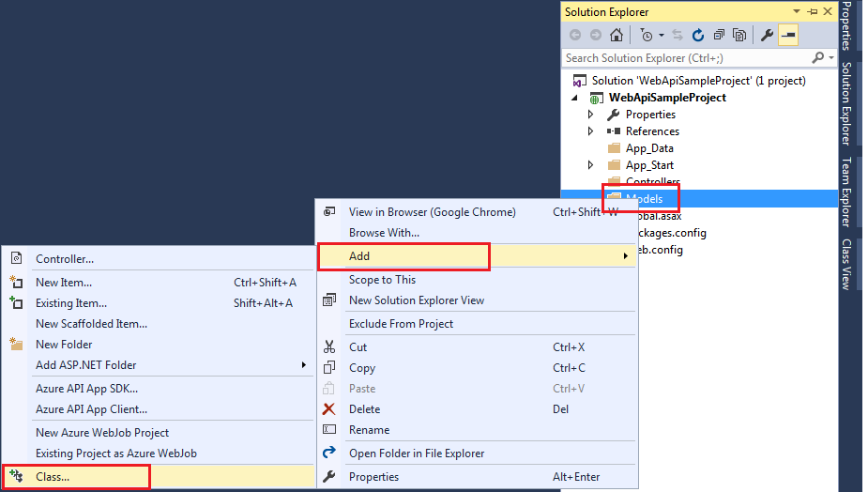Screen dimensions: 868x492
Task: Toggle the Preview Selected Items button
Action: tap(787, 35)
